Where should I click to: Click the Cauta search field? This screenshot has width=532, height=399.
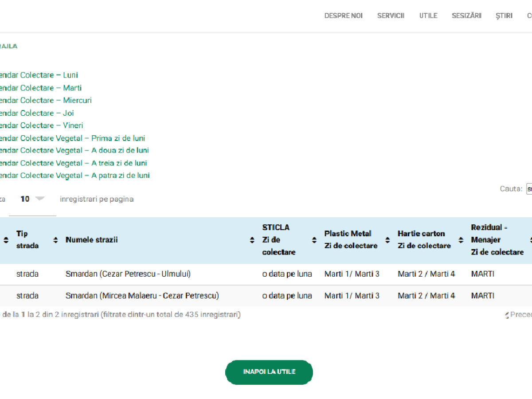click(529, 189)
